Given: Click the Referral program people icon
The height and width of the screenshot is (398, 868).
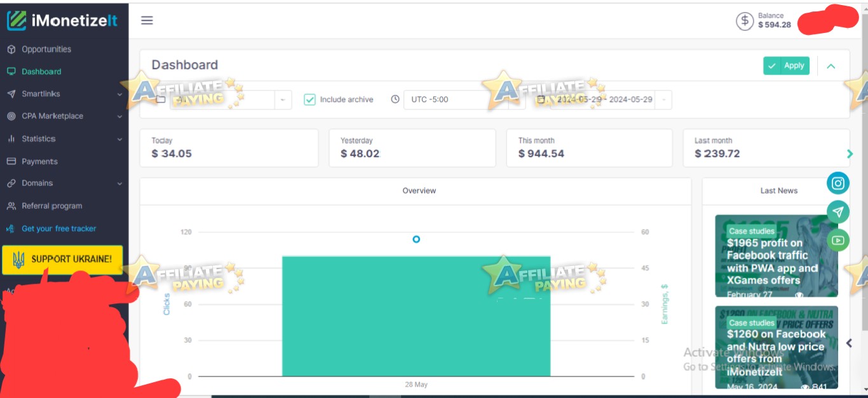Looking at the screenshot, I should point(11,206).
